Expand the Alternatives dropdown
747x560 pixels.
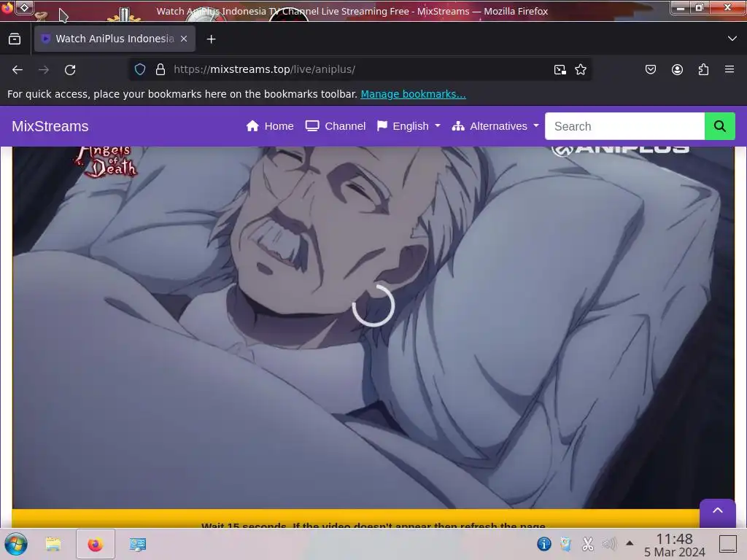495,126
